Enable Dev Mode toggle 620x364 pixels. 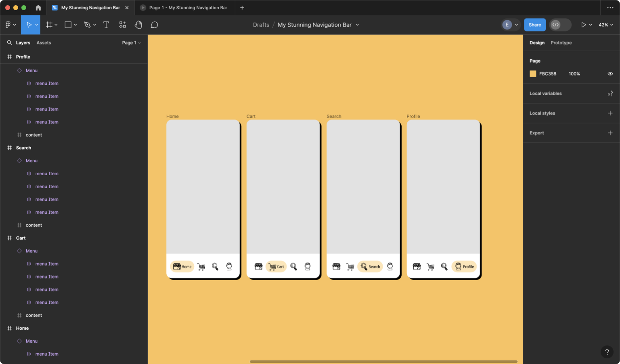pos(560,25)
